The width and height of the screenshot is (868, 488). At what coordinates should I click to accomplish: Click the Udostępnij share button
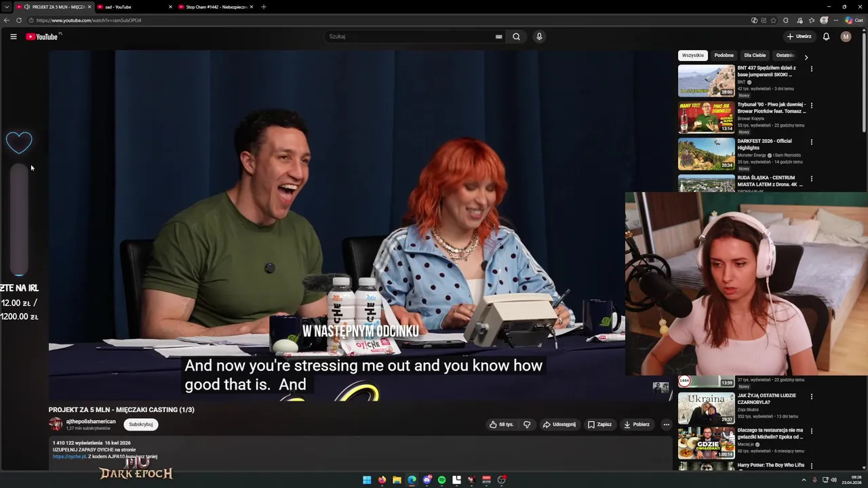pos(559,424)
